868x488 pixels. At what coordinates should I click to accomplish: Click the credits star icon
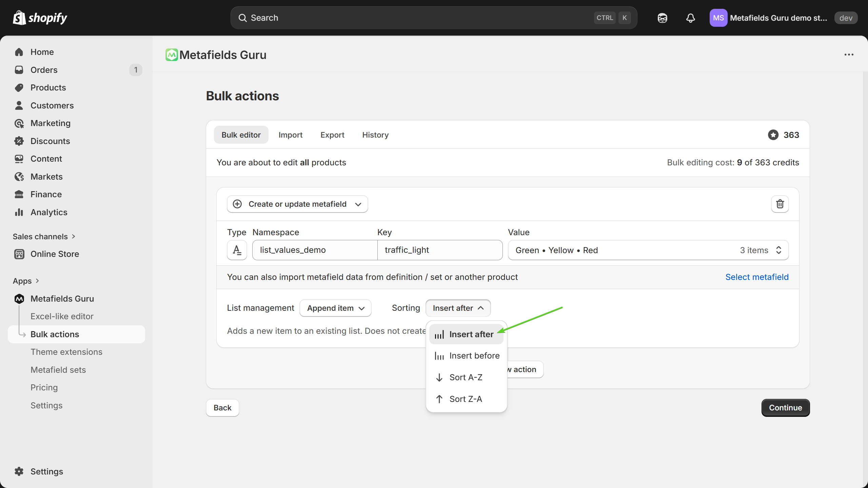(x=773, y=135)
